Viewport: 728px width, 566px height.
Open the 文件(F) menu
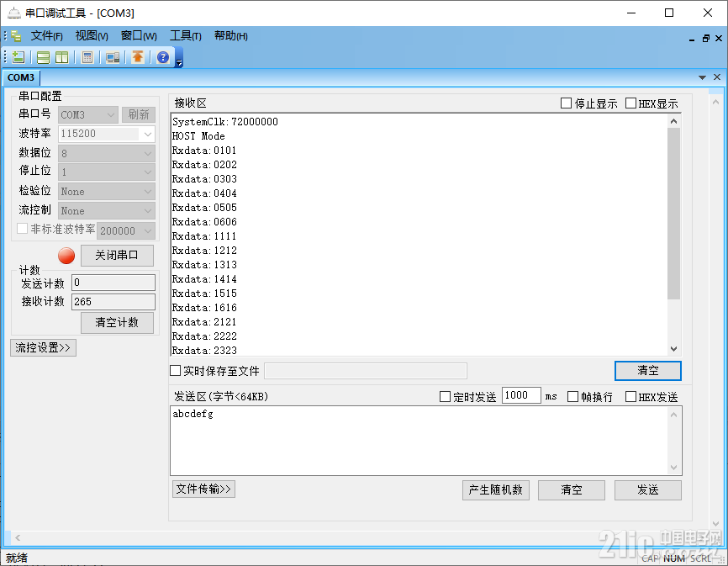pos(46,36)
